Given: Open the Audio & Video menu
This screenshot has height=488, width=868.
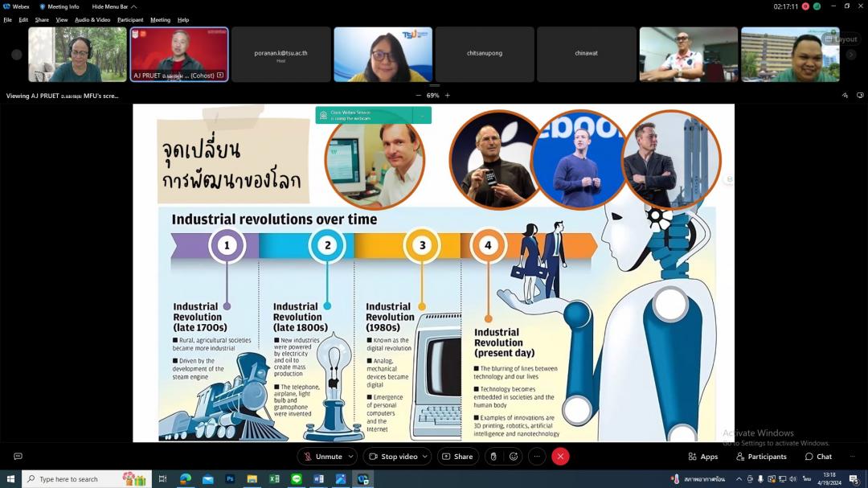Looking at the screenshot, I should pyautogui.click(x=92, y=20).
